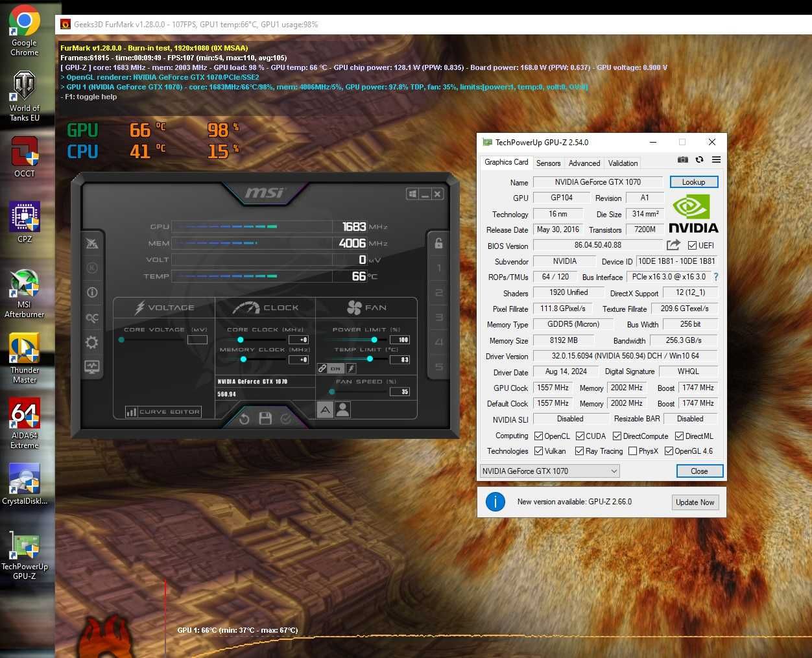Open TechPowerUp GPU-Z desktop shortcut
The image size is (812, 658).
click(x=25, y=555)
